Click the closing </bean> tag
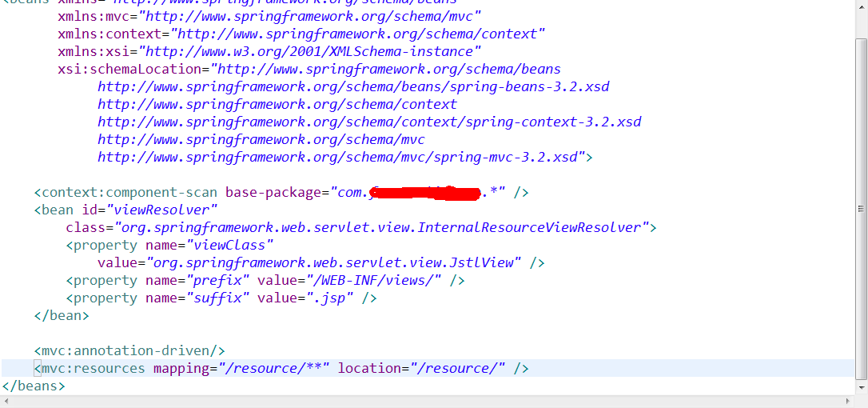This screenshot has width=868, height=408. tap(62, 316)
